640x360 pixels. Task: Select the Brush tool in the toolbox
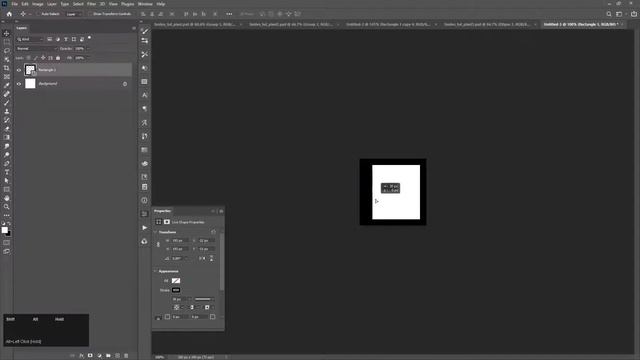7,102
